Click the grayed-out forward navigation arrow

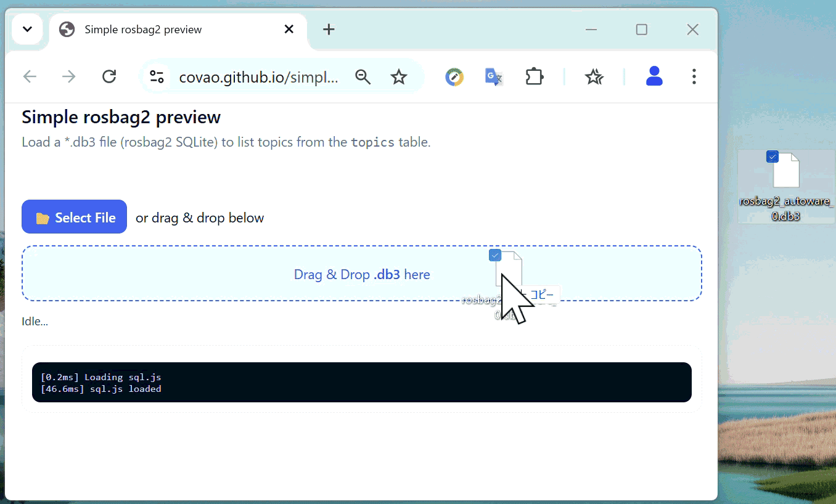(68, 76)
